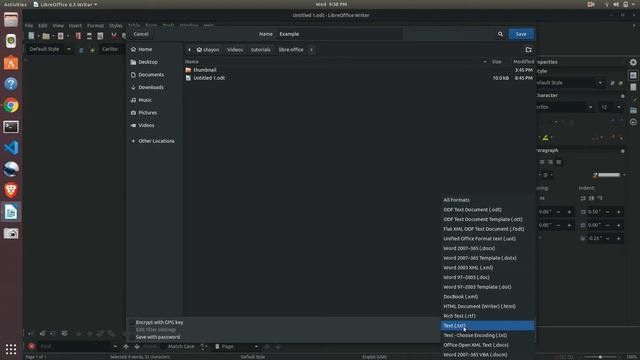
Task: Sort files by the Size column header
Action: [497, 62]
